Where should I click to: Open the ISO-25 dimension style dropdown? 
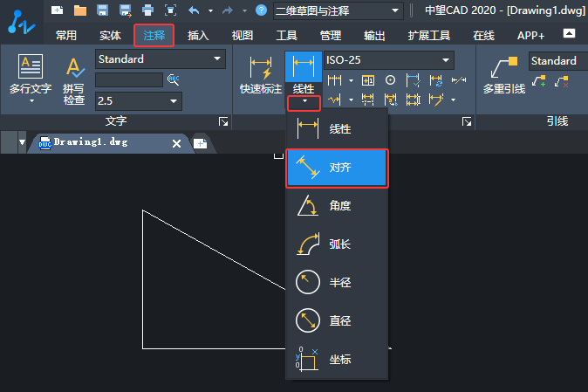(389, 60)
